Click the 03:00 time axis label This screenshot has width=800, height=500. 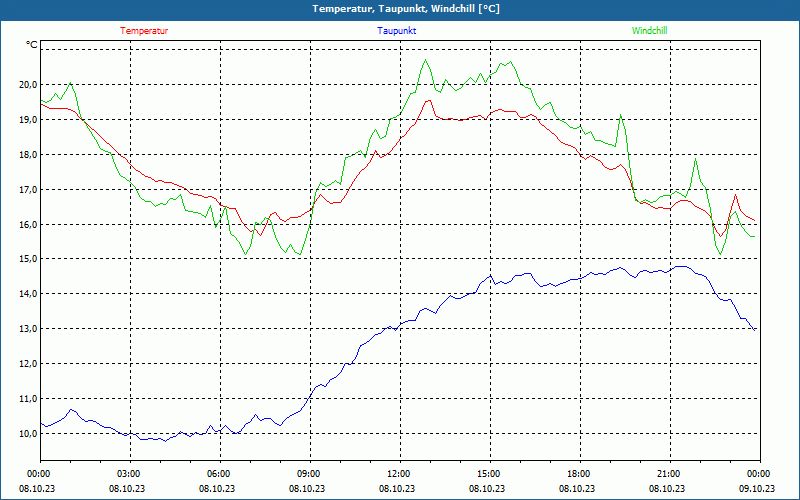click(x=130, y=473)
